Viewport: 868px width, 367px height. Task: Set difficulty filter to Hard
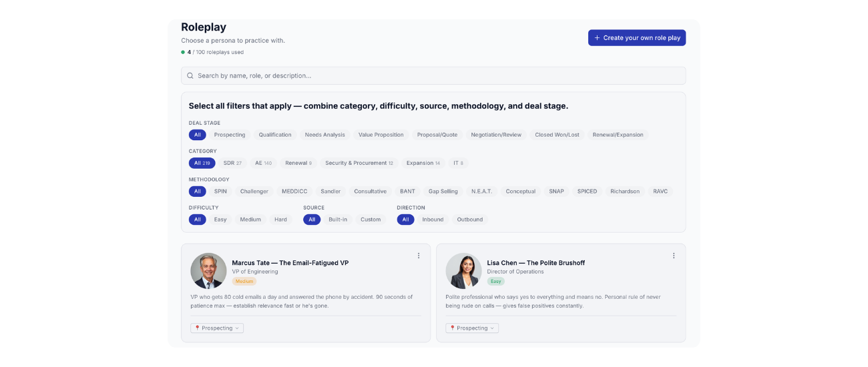point(281,220)
